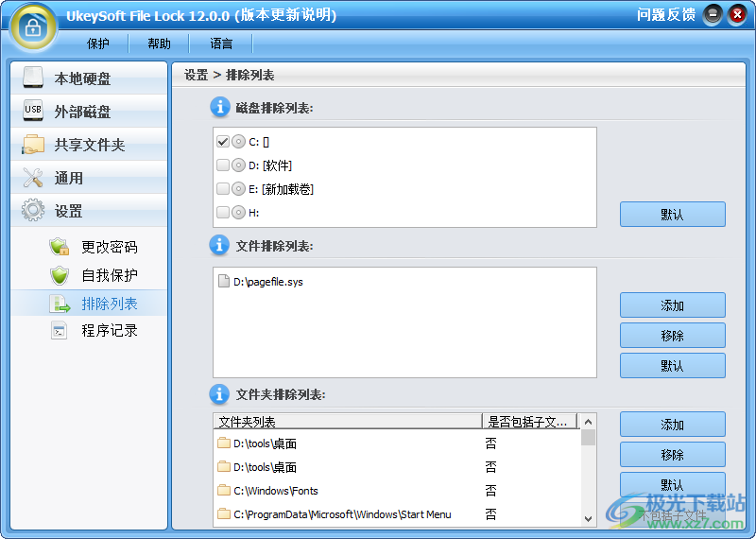Click the 排除列表 list icon

pyautogui.click(x=60, y=304)
